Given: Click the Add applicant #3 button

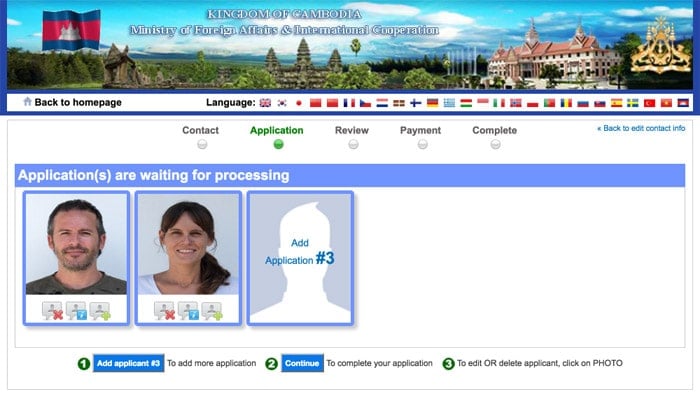Looking at the screenshot, I should click(128, 363).
